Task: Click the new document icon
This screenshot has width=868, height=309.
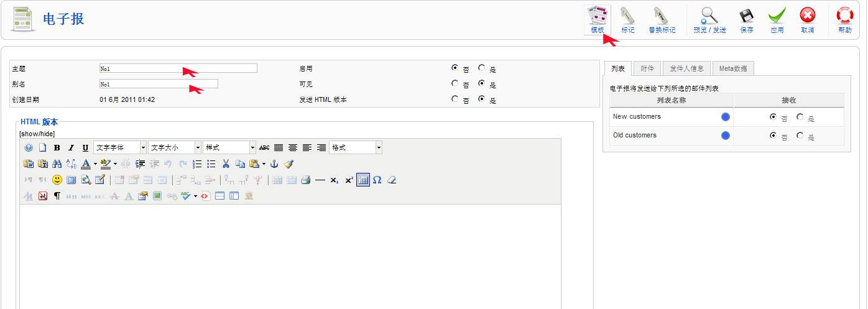Action: click(43, 148)
